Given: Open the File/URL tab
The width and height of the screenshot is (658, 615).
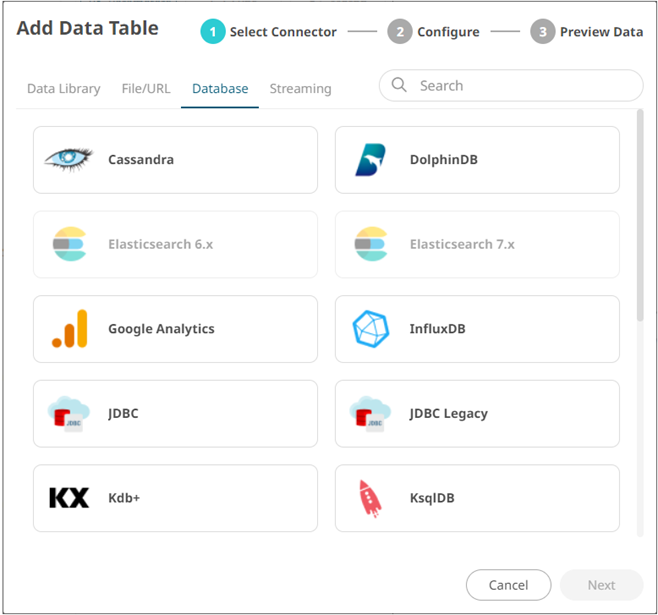Looking at the screenshot, I should (146, 89).
